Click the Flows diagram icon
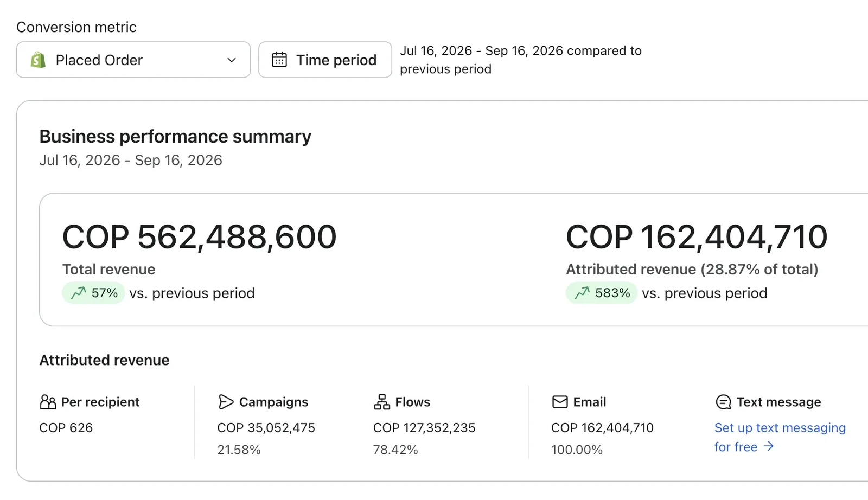The height and width of the screenshot is (500, 868). [382, 402]
